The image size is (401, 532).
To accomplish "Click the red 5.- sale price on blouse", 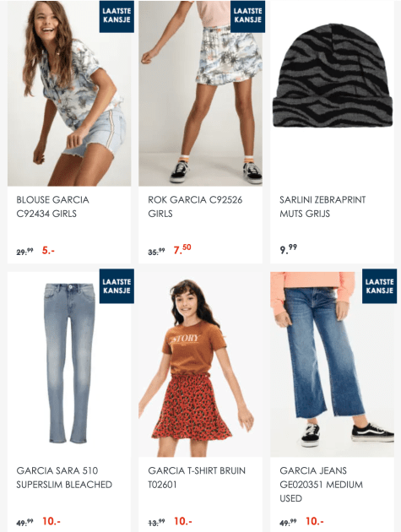I will [x=48, y=251].
